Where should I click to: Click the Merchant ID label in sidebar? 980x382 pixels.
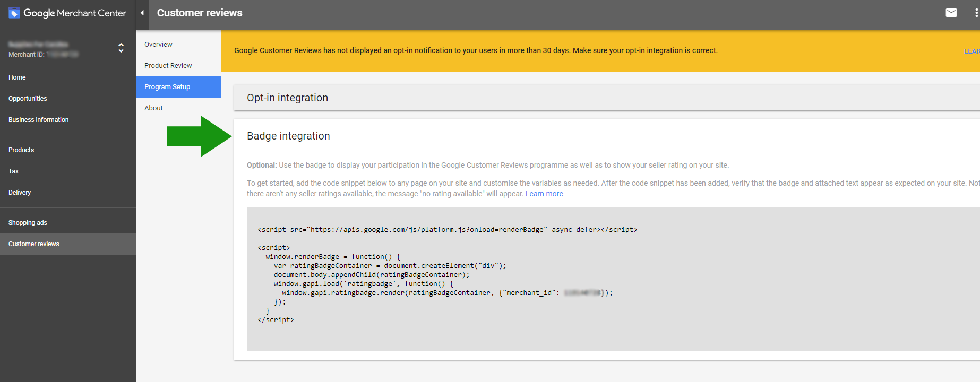(26, 55)
